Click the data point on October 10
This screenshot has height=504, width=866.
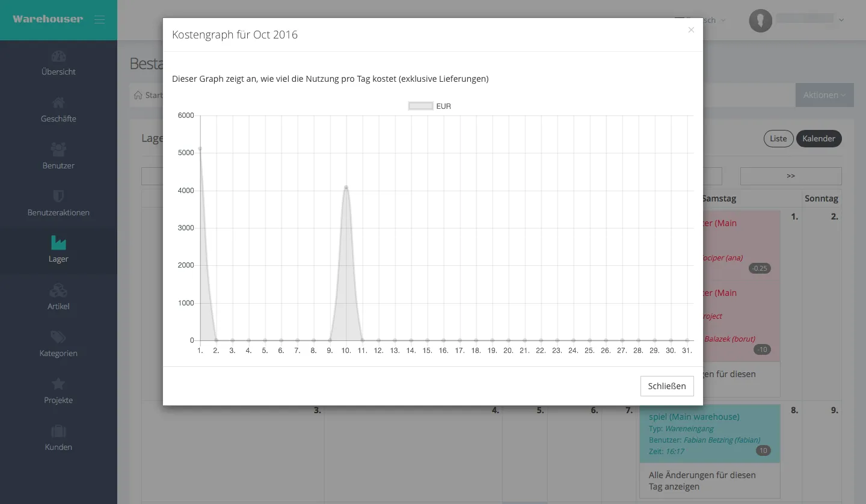coord(346,186)
